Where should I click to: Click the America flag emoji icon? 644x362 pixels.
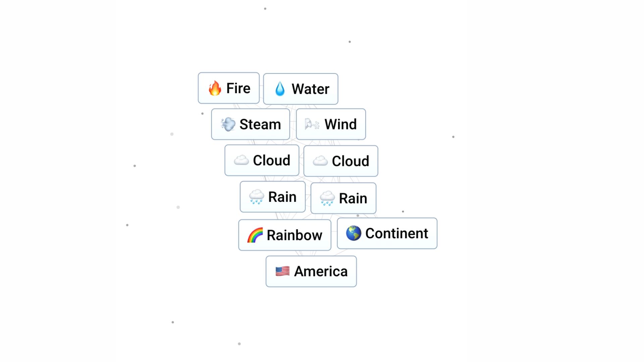[x=282, y=271]
